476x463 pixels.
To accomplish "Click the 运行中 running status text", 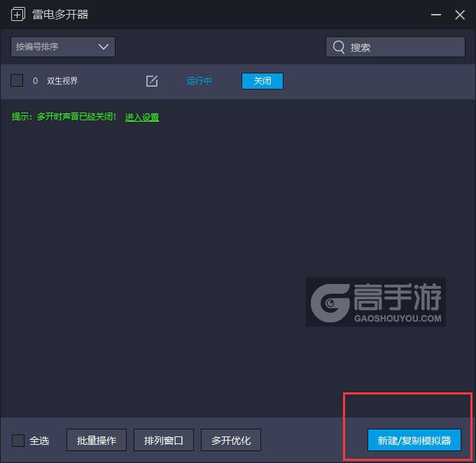I will 199,81.
